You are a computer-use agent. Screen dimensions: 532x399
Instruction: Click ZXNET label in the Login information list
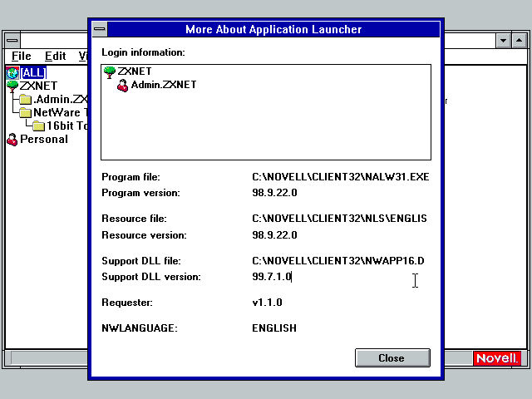tap(135, 71)
